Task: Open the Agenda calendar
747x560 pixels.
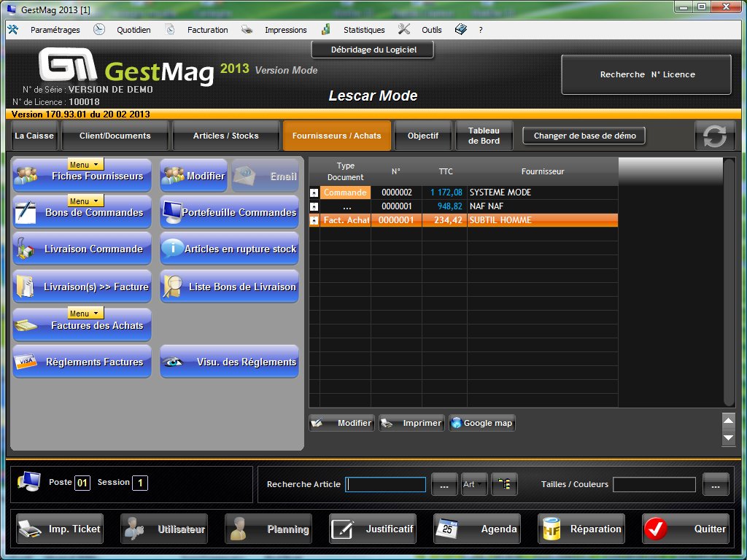Action: (x=477, y=529)
